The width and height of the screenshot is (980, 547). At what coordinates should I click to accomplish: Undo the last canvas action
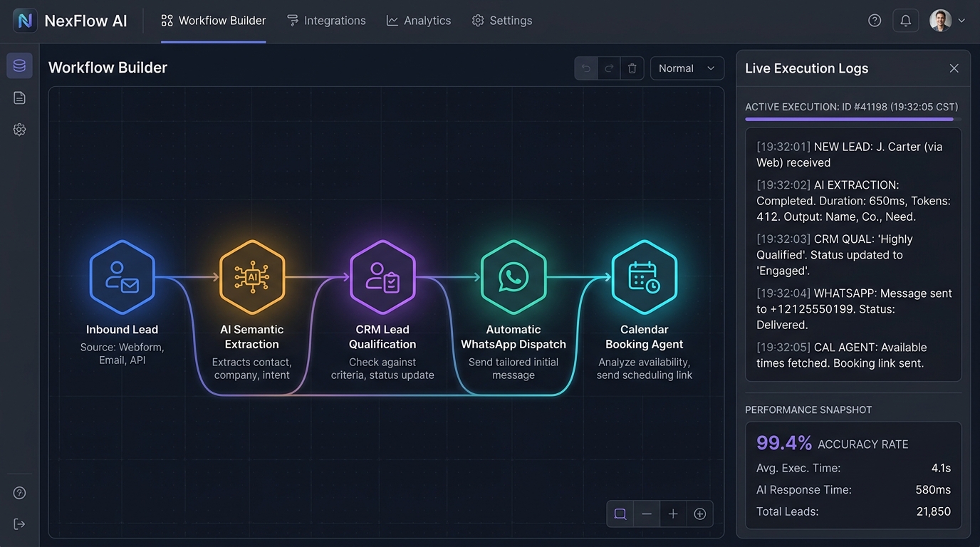pyautogui.click(x=586, y=68)
